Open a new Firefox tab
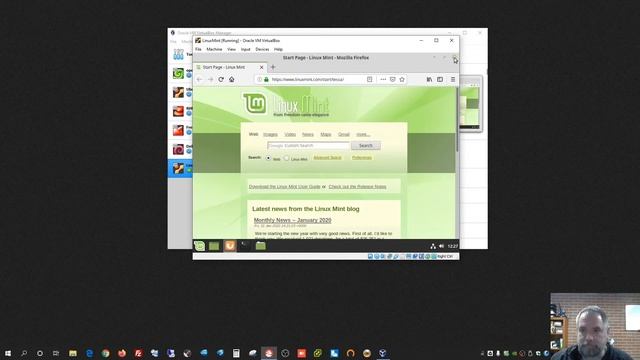Viewport: 640px width, 360px height. click(273, 67)
